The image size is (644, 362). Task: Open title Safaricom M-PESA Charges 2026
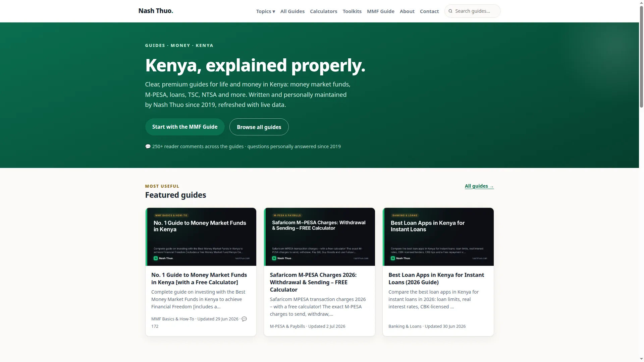[313, 282]
